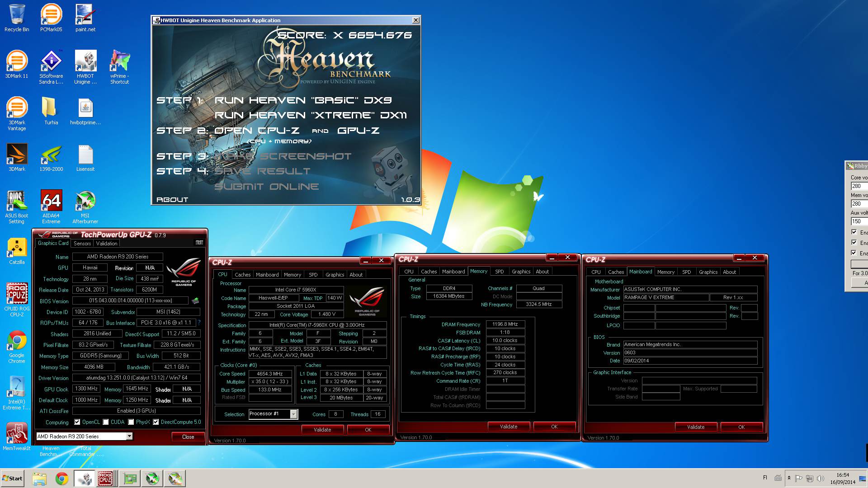Image resolution: width=868 pixels, height=488 pixels.
Task: Click RUN HEAVEN "BASIC" DX9
Action: click(x=303, y=100)
